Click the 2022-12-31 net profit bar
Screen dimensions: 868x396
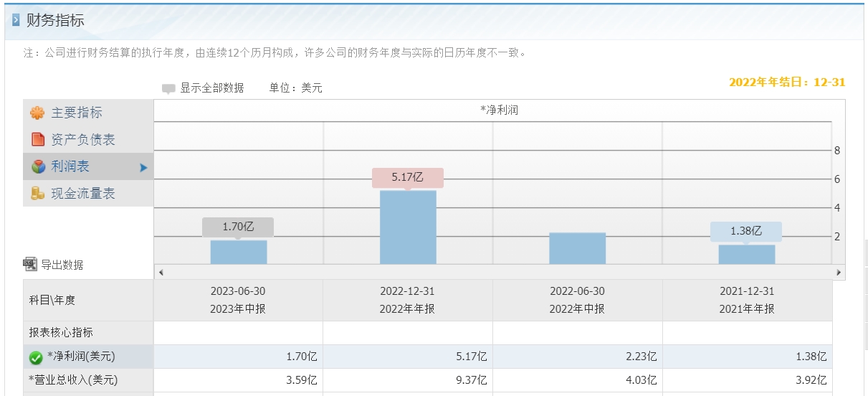point(408,227)
